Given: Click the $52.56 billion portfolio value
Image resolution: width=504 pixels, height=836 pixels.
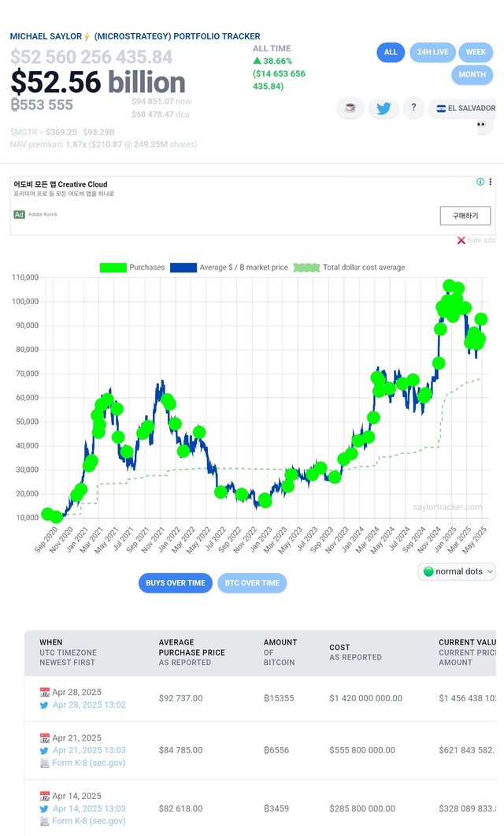Looking at the screenshot, I should point(98,82).
